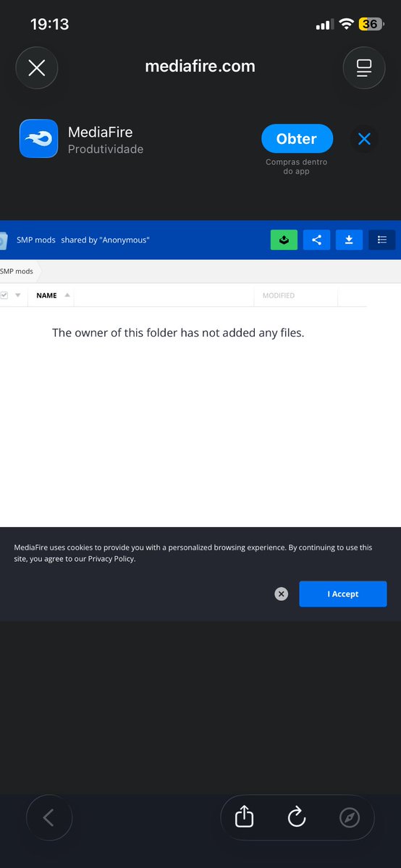Tap Obter to get the MediaFire app
The width and height of the screenshot is (401, 868).
click(297, 138)
